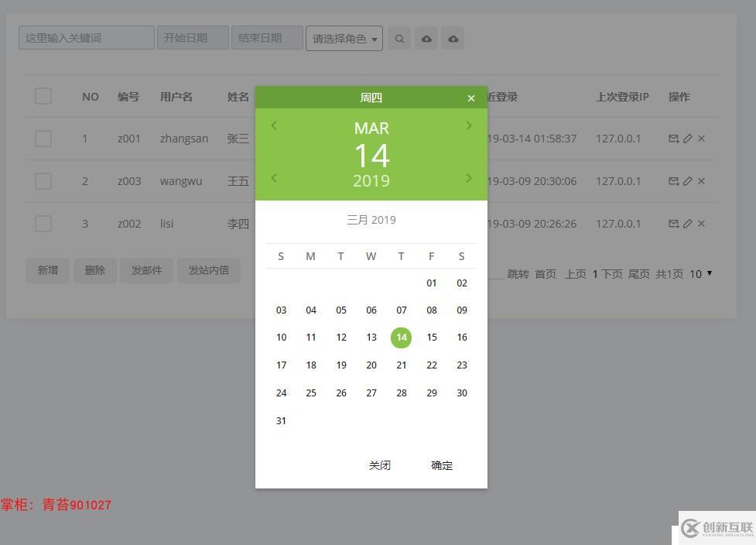
Task: Click the 删除 delete button
Action: pos(95,271)
